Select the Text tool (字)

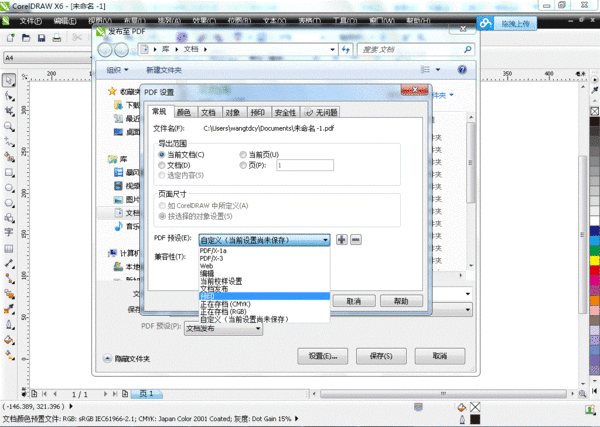[8, 232]
